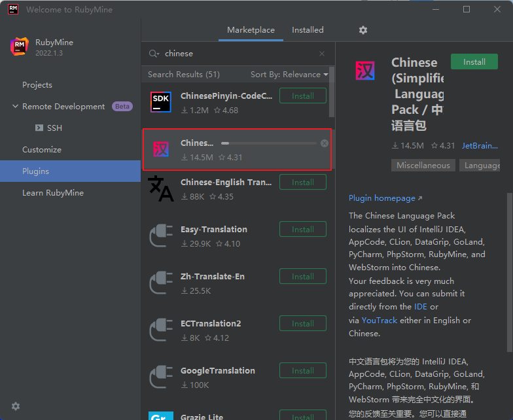
Task: Install the ECTranslation2 plugin
Action: [x=302, y=323]
